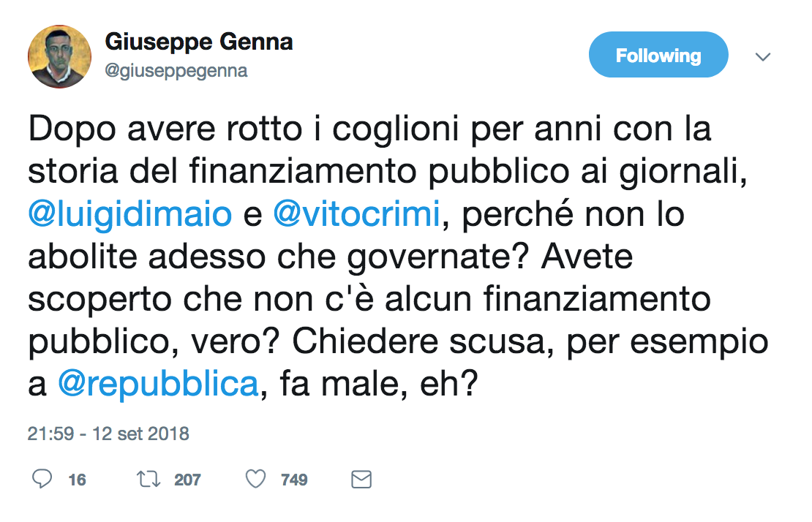Like the tweet with the heart icon
Image resolution: width=812 pixels, height=522 pixels.
(255, 480)
